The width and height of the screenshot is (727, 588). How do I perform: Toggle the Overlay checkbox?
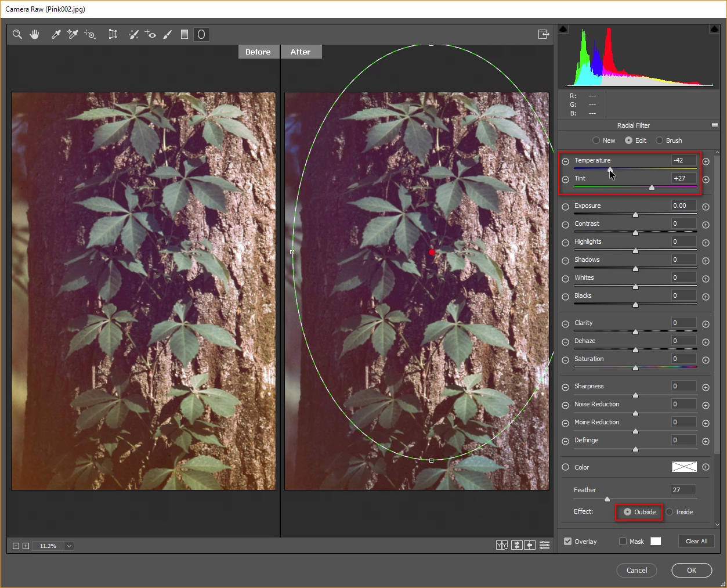point(567,541)
